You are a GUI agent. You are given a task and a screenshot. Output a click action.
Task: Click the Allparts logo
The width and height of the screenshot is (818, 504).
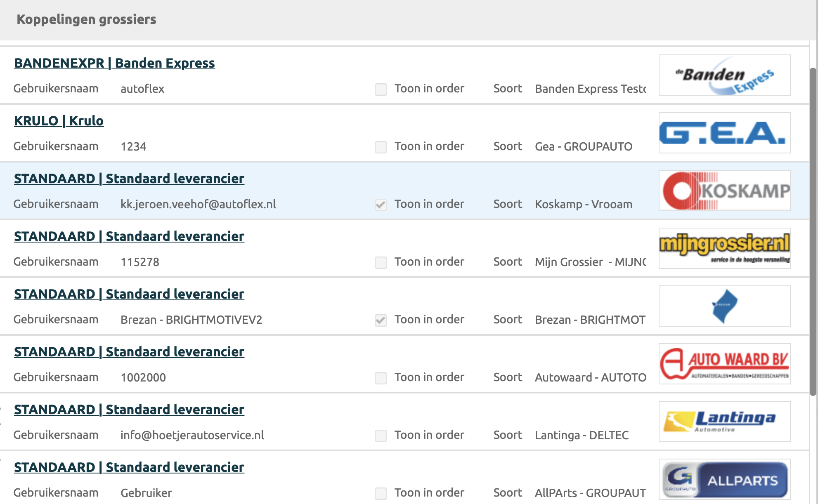(724, 479)
